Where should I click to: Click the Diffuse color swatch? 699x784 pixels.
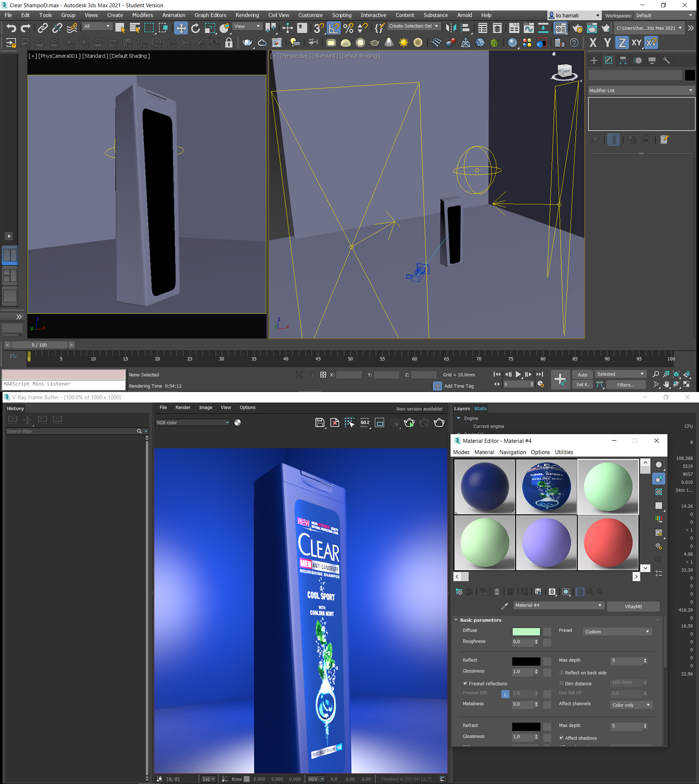pyautogui.click(x=526, y=631)
